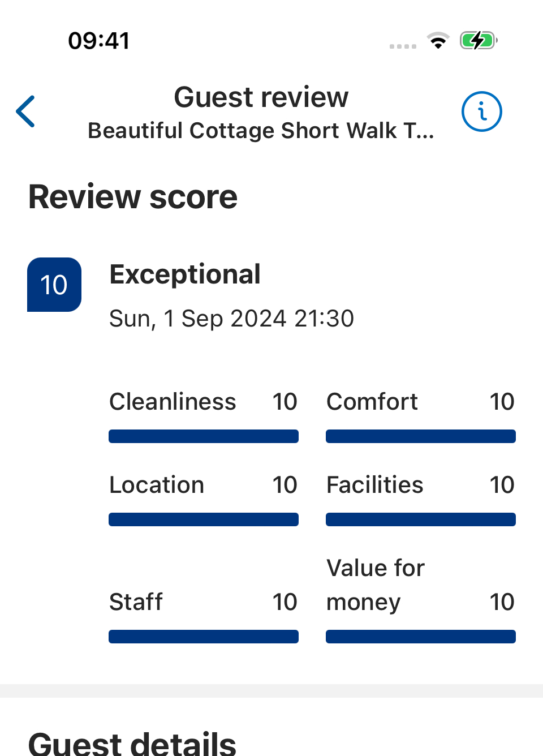The width and height of the screenshot is (543, 756).
Task: Tap the Guest review title
Action: pyautogui.click(x=261, y=97)
